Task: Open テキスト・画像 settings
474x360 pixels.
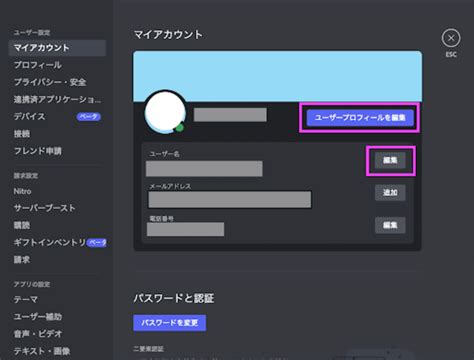Action: tap(57, 351)
